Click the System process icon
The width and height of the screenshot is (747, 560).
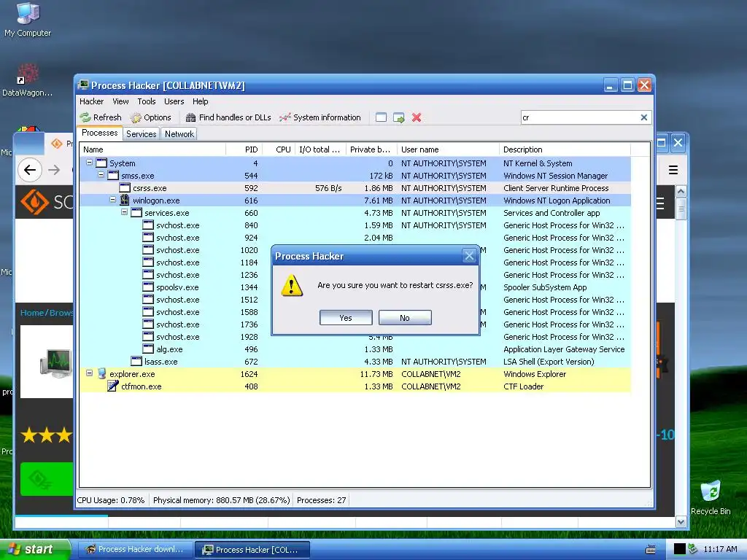point(101,163)
